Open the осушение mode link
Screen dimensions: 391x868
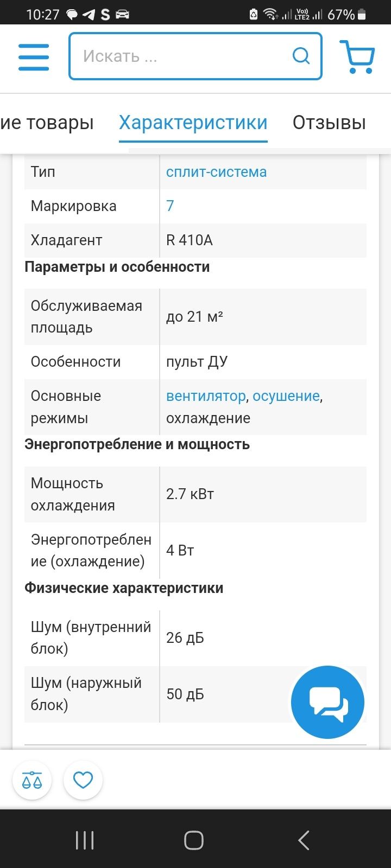tap(286, 396)
